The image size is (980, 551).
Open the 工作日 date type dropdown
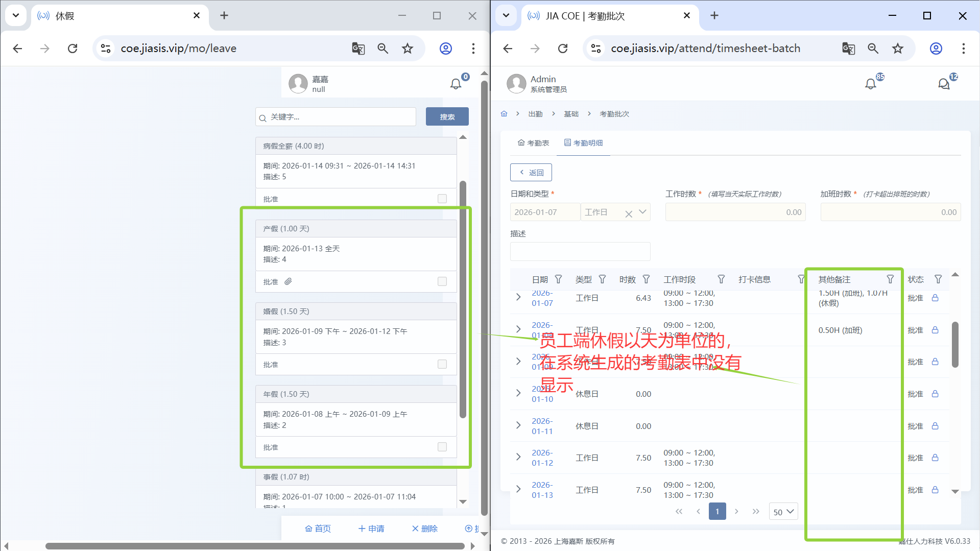coord(643,212)
